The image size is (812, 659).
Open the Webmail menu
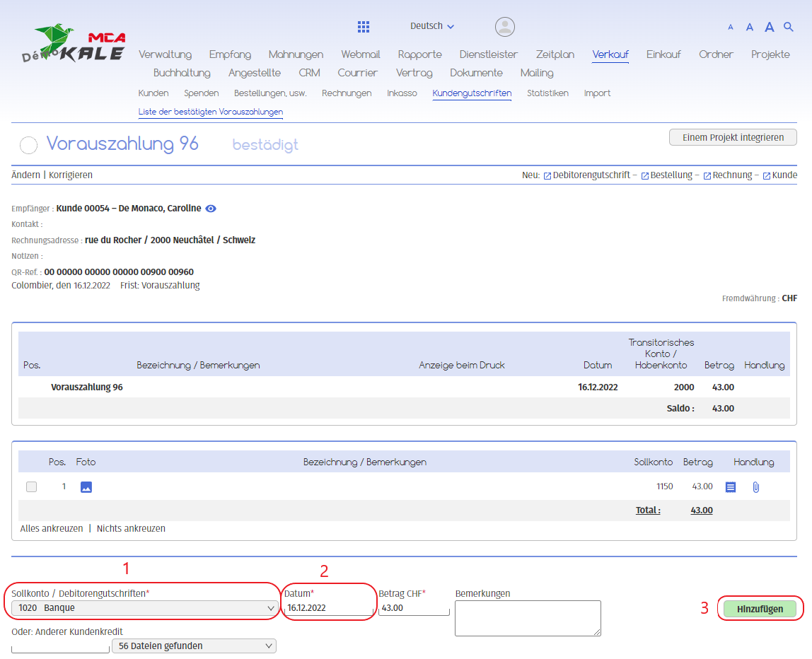click(361, 54)
